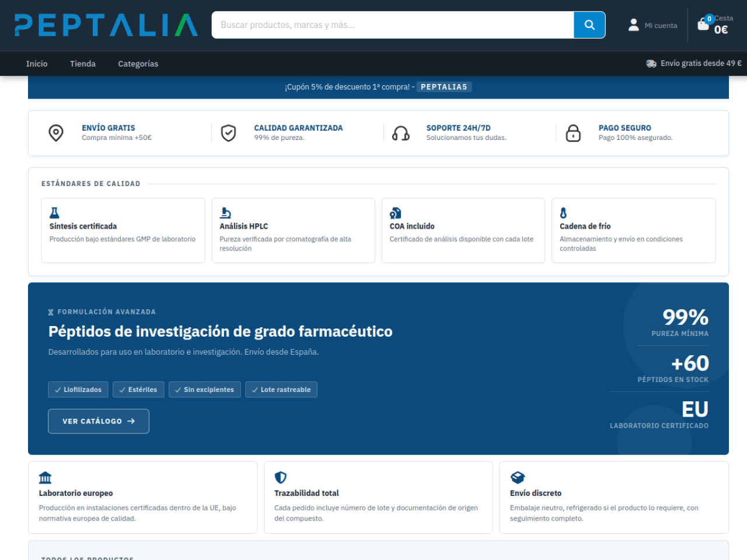Click the COA incluido card title
Image resolution: width=747 pixels, height=560 pixels.
(x=412, y=226)
